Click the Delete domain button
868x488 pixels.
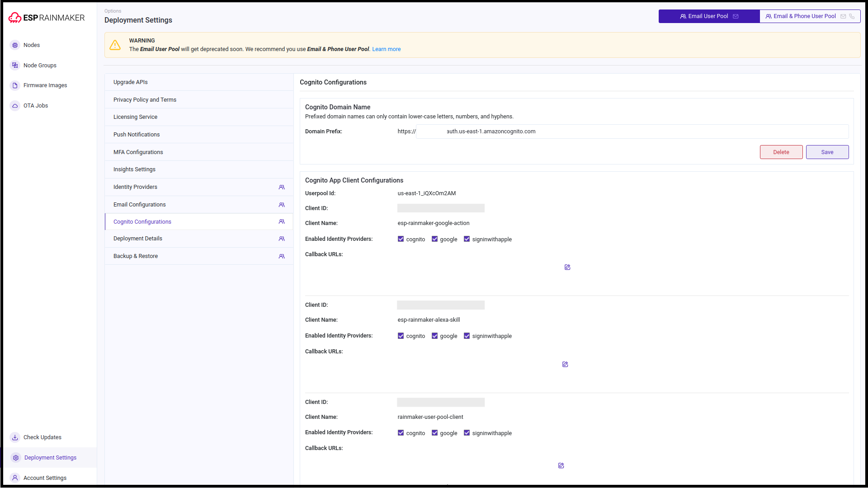(x=781, y=152)
